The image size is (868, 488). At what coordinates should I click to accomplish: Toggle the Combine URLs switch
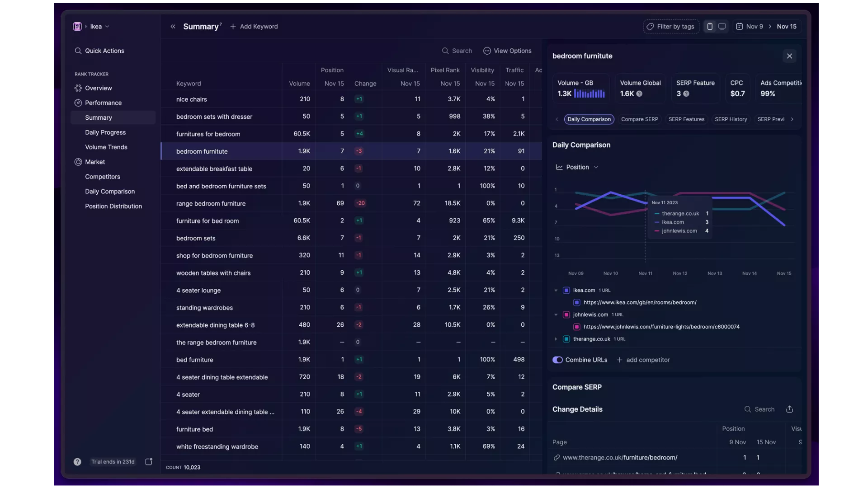click(x=557, y=360)
